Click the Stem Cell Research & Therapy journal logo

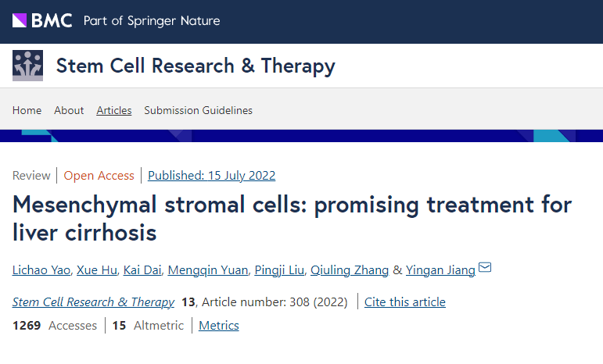point(28,66)
